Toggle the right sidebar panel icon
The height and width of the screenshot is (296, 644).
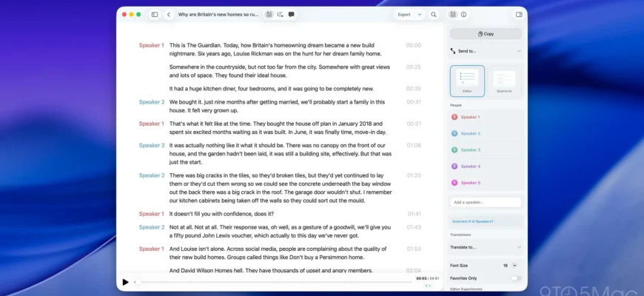[x=519, y=14]
